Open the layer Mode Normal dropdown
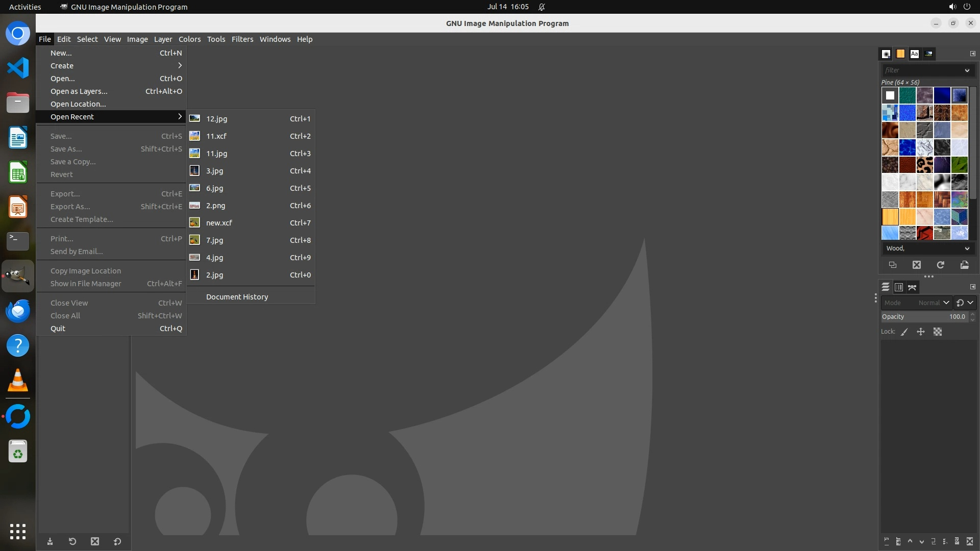The image size is (980, 551). (x=933, y=303)
